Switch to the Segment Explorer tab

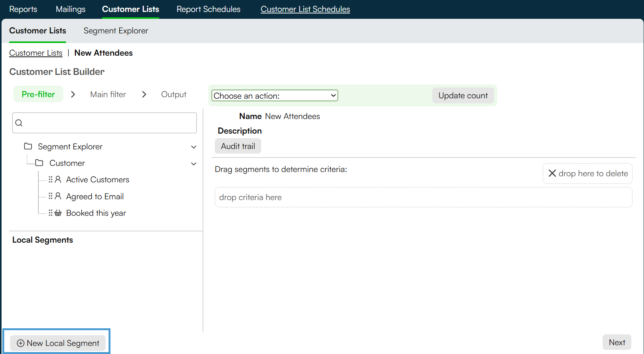click(x=116, y=31)
